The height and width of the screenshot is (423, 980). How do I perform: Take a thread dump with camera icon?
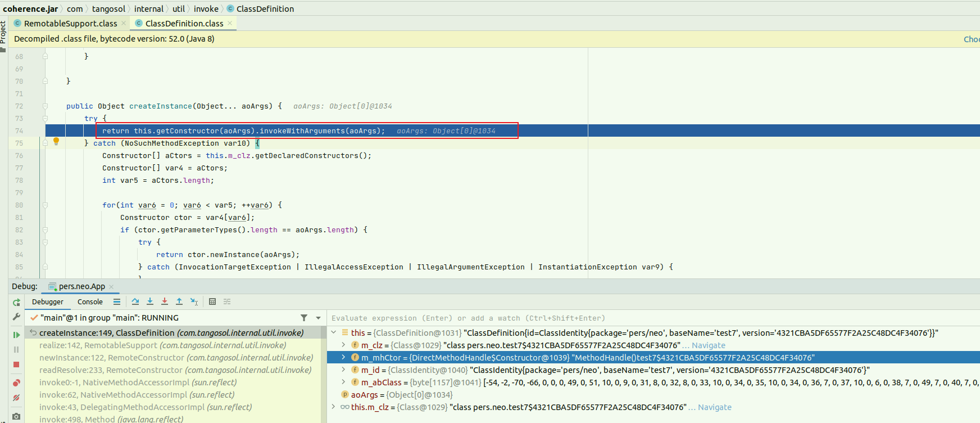point(16,417)
